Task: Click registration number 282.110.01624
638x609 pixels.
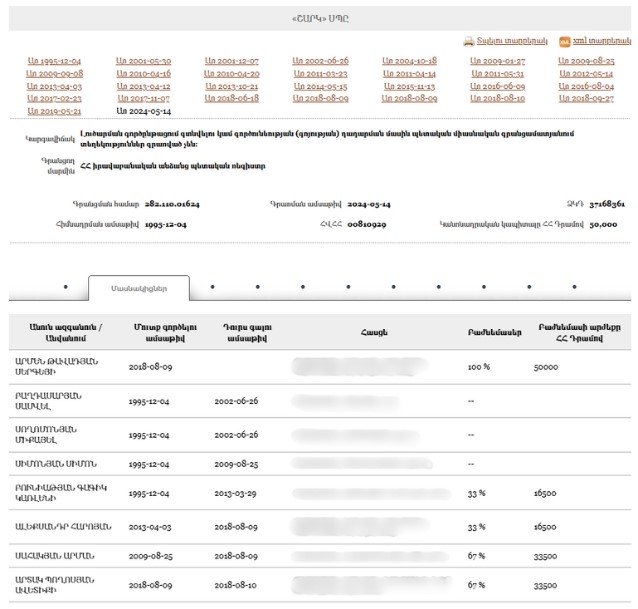Action: point(172,204)
